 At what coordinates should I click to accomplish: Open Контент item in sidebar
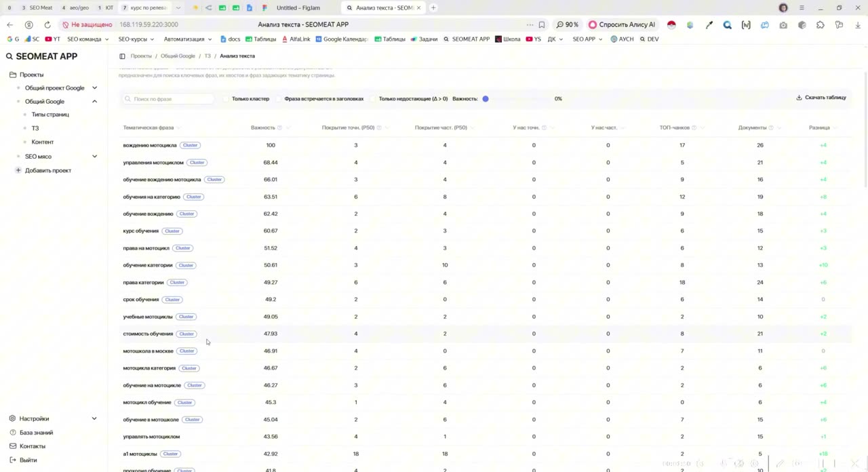click(42, 142)
